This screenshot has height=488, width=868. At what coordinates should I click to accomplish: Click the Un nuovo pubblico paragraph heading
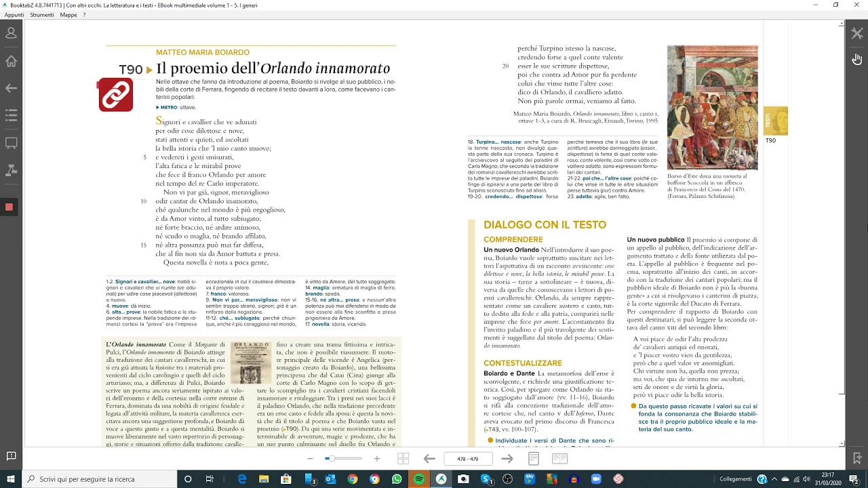[656, 240]
